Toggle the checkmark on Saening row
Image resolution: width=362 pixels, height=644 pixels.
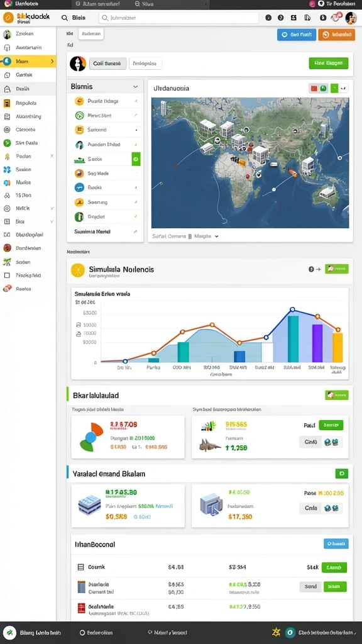click(136, 202)
